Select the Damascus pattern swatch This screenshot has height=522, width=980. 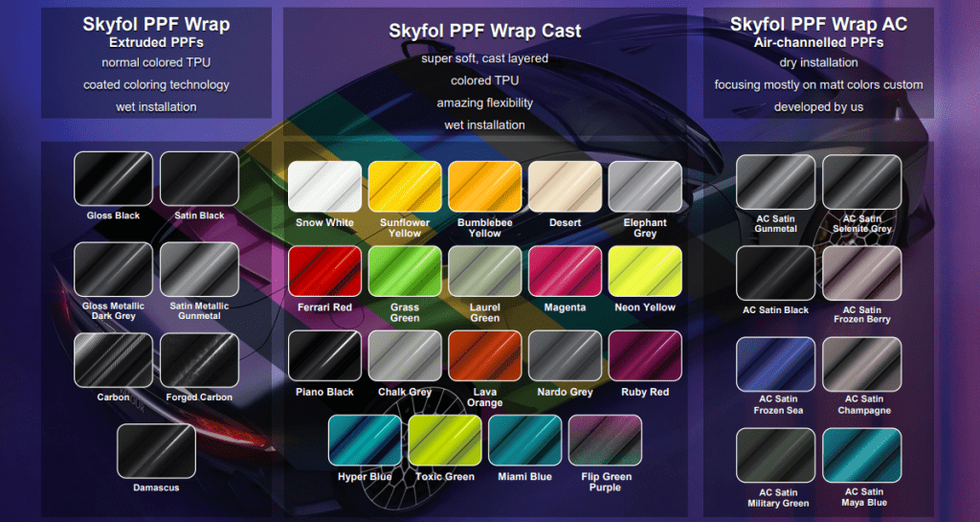pos(156,451)
